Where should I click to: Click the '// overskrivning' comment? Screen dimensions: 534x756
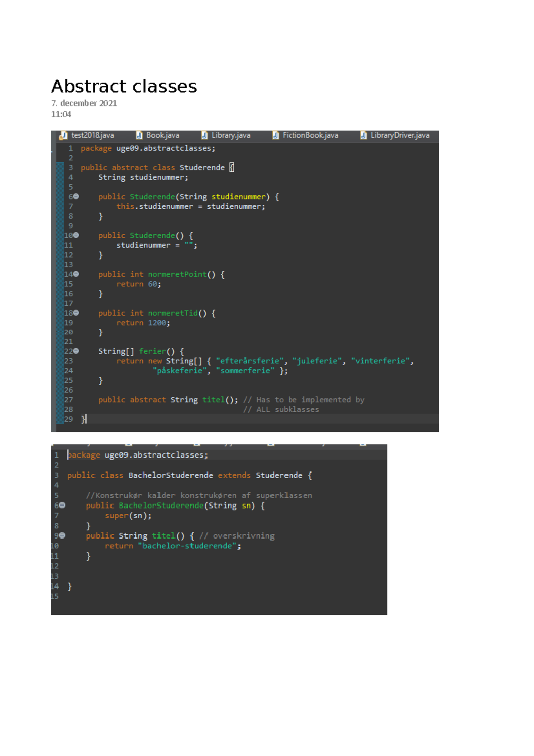click(x=237, y=536)
